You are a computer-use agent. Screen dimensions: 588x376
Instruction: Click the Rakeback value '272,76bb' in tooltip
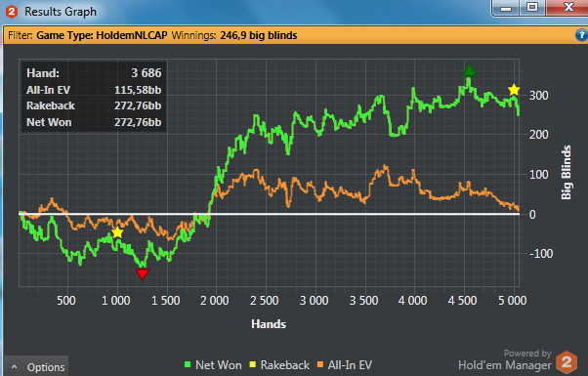(138, 105)
